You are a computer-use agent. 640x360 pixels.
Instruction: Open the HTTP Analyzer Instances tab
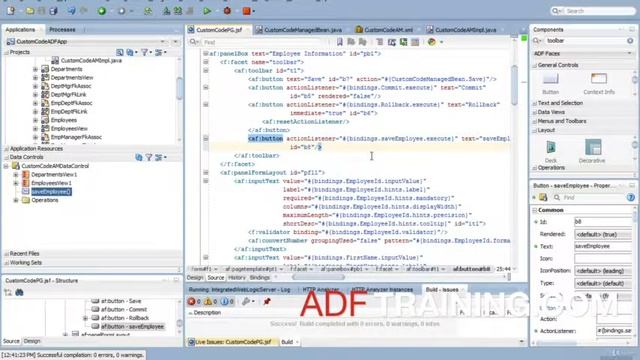pyautogui.click(x=382, y=290)
